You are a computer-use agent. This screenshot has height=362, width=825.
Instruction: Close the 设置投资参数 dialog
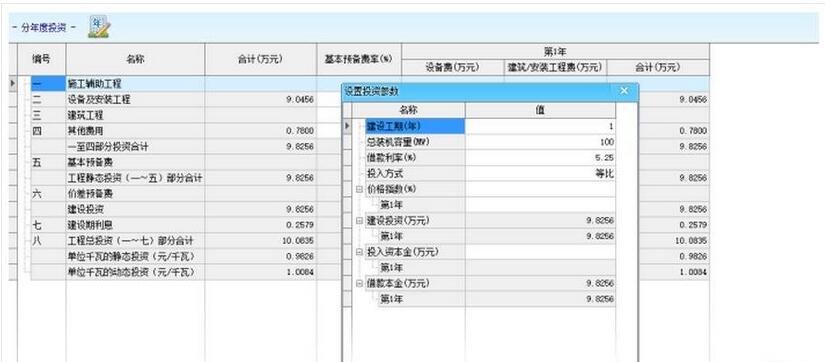pos(624,91)
